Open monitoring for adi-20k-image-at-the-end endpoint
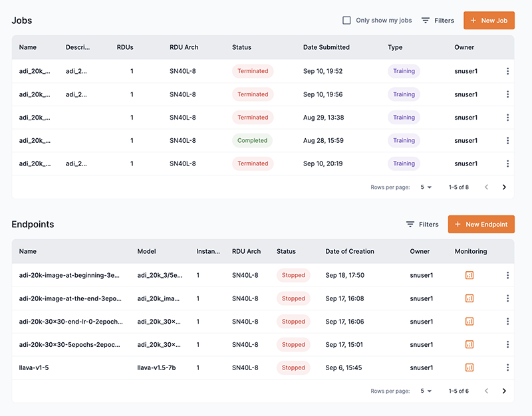 [x=470, y=298]
